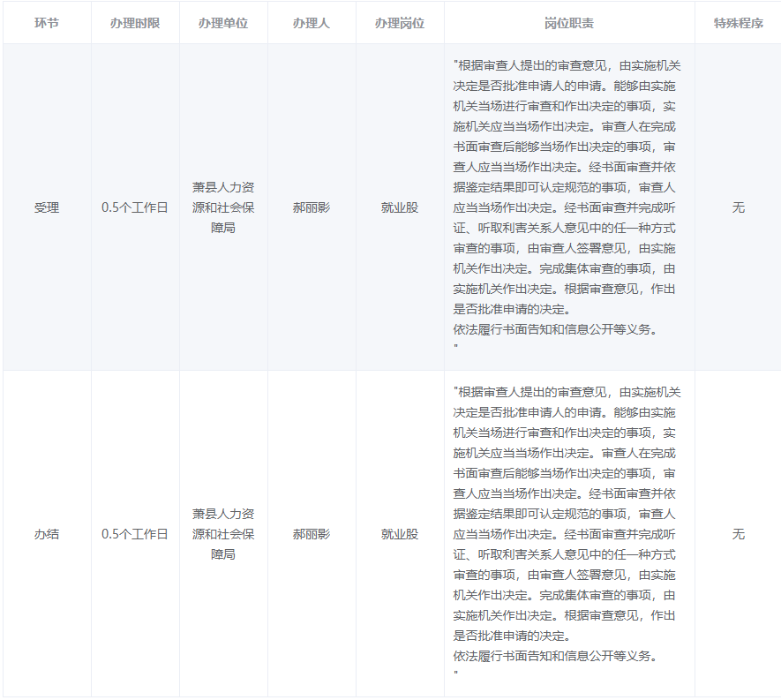The image size is (781, 700).
Task: Click 0.5个工作日 in the 办结 row
Action: click(x=135, y=534)
